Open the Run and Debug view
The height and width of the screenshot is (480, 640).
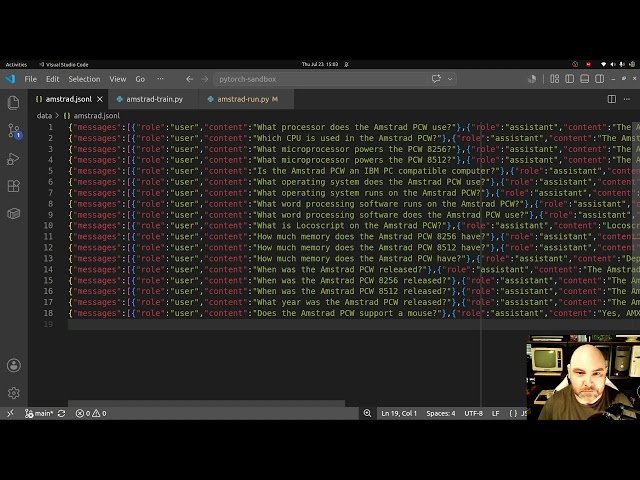point(13,159)
